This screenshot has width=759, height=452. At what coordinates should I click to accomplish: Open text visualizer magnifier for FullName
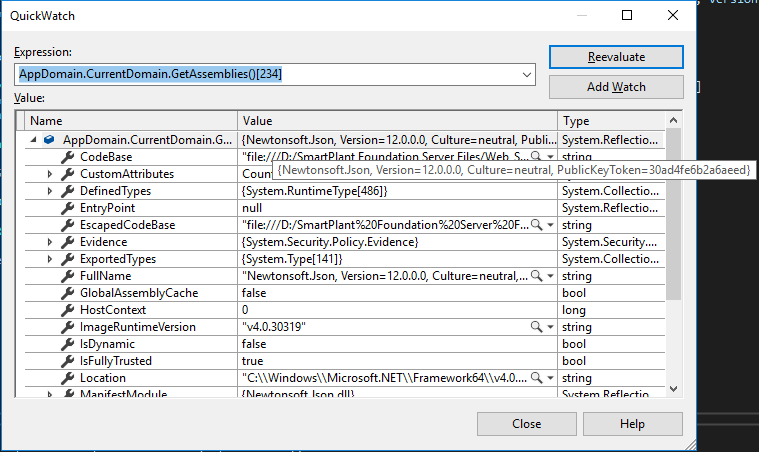click(x=537, y=275)
